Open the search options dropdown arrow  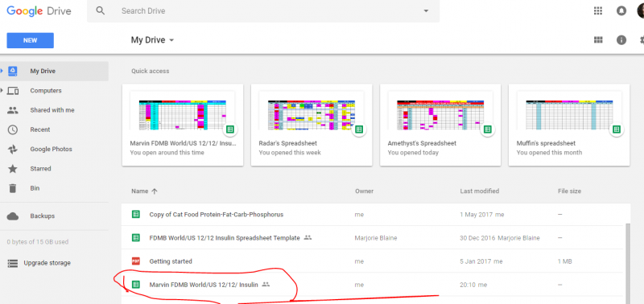coord(426,11)
